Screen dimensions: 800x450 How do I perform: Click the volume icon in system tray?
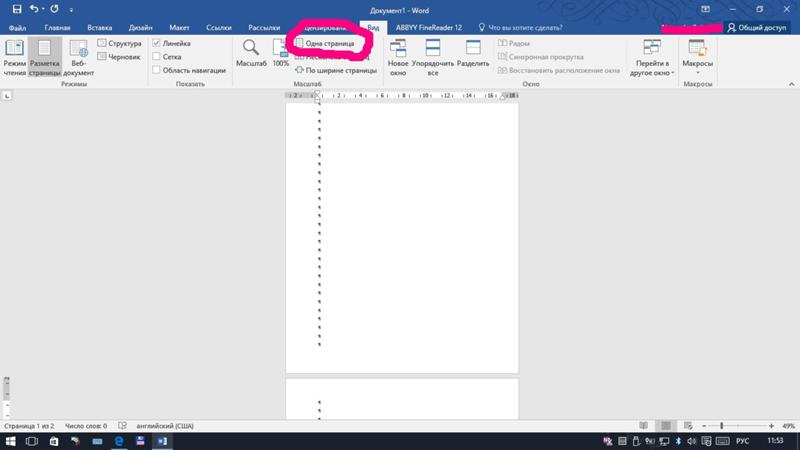tap(692, 441)
